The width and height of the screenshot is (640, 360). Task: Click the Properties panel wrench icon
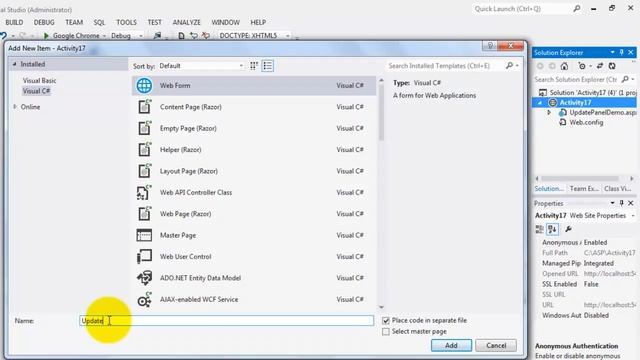point(568,229)
